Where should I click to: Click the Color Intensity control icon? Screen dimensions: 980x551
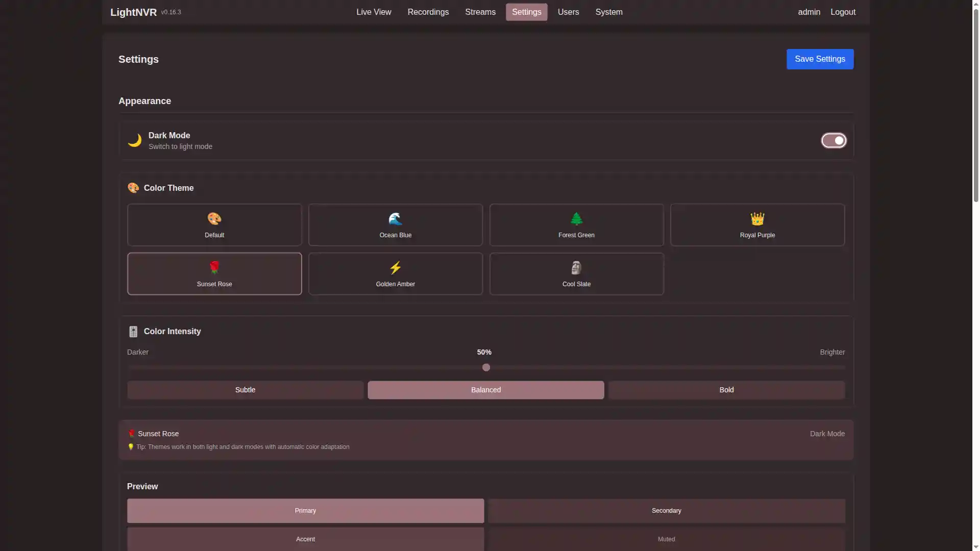coord(133,331)
